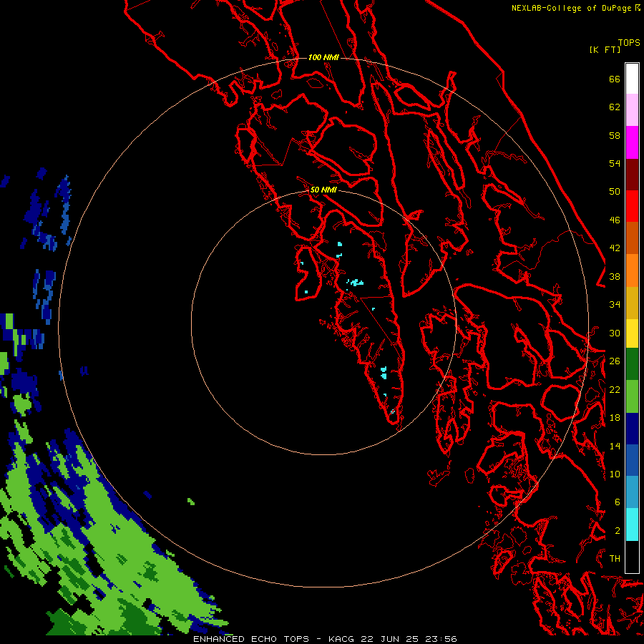Click the light pink 62 kft swatch
The width and height of the screenshot is (644, 644).
[x=632, y=110]
